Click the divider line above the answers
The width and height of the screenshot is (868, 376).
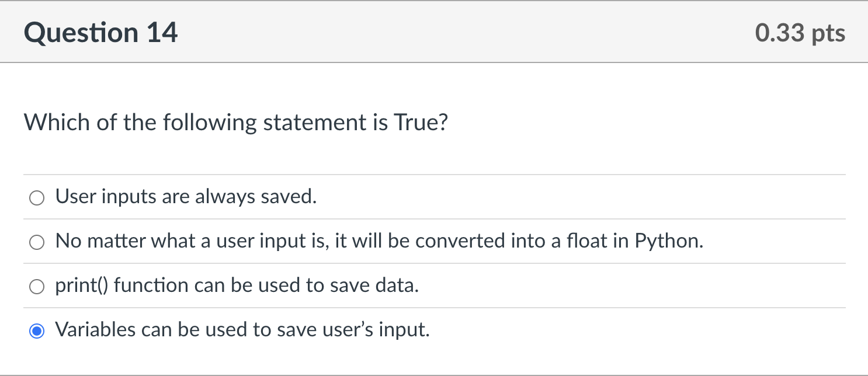434,174
